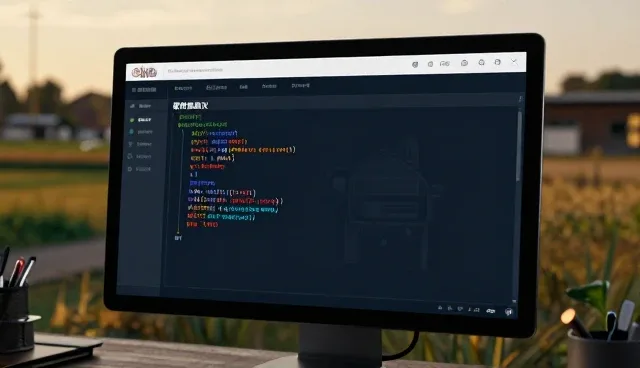Click the first icon in the title bar's icon group

pos(415,64)
